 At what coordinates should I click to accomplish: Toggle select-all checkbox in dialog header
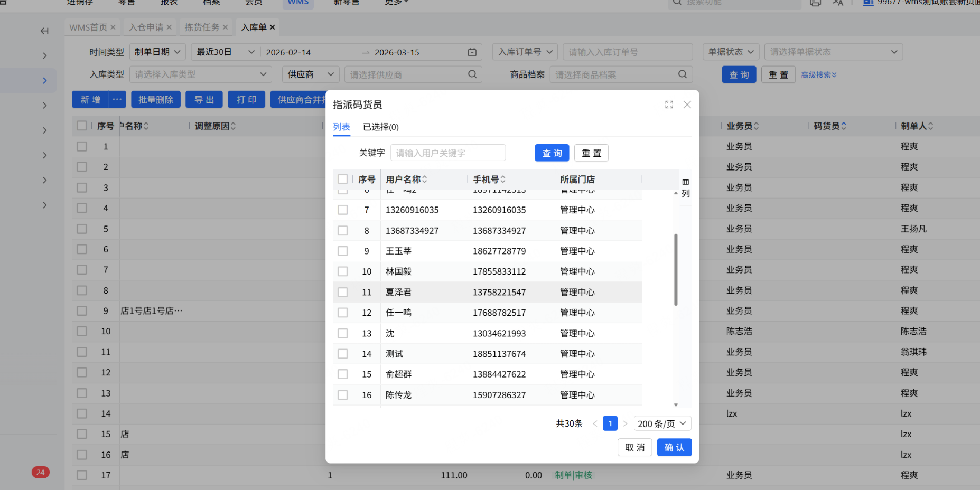[343, 179]
